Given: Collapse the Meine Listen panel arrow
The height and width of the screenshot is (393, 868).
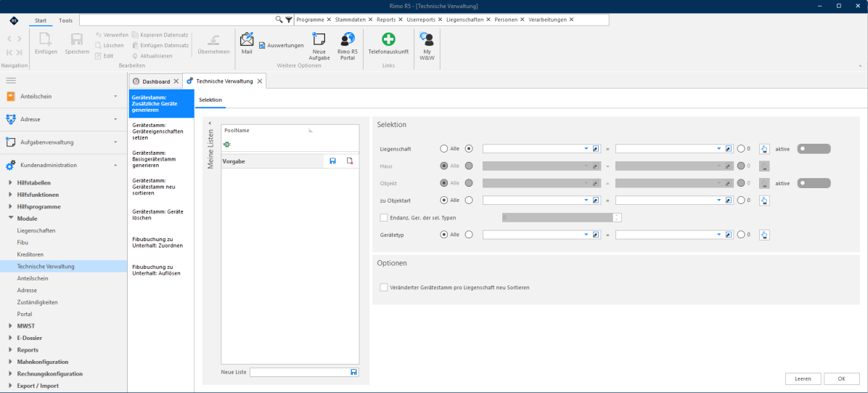Looking at the screenshot, I should pos(210,123).
